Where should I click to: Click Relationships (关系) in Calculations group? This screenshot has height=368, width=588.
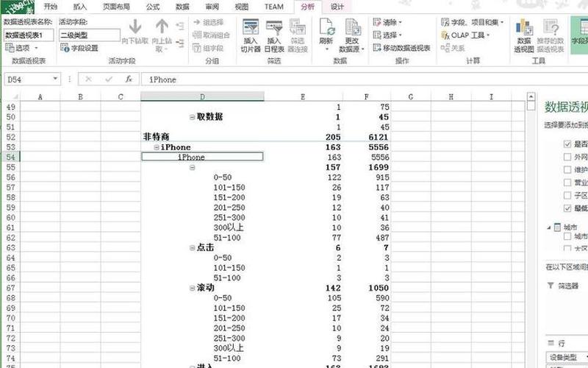pyautogui.click(x=453, y=48)
